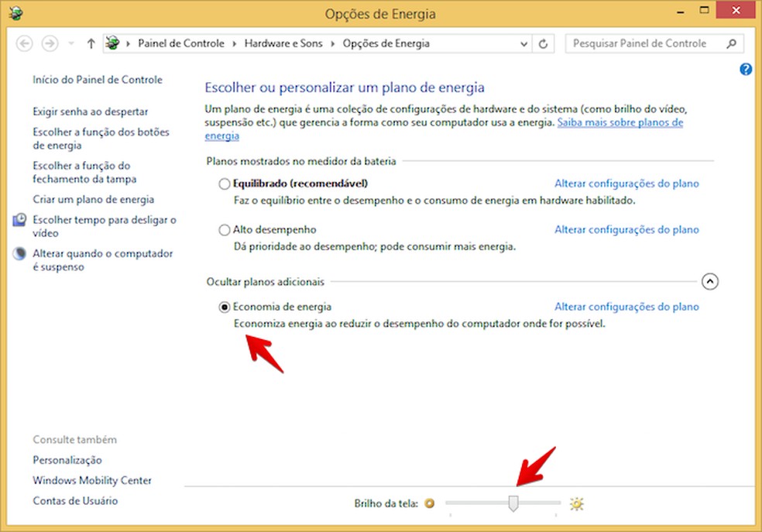This screenshot has width=762, height=532.
Task: Select Hardware e Sons breadcrumb
Action: coord(283,43)
